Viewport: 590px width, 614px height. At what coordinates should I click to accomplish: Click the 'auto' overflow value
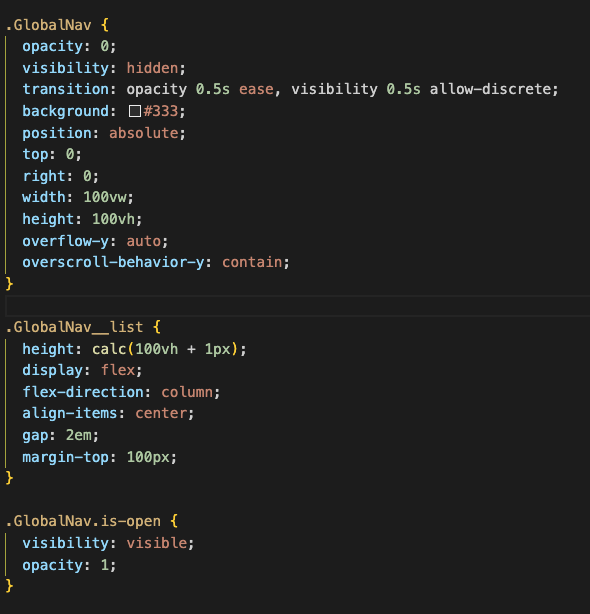pos(144,241)
